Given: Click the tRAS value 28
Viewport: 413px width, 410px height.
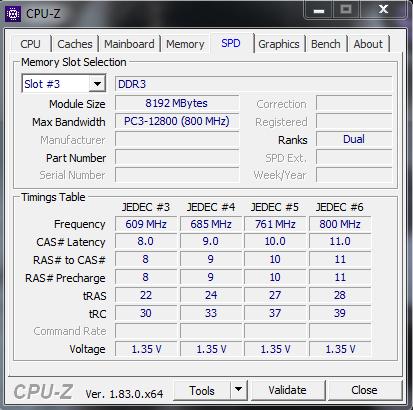Looking at the screenshot, I should (x=340, y=295).
